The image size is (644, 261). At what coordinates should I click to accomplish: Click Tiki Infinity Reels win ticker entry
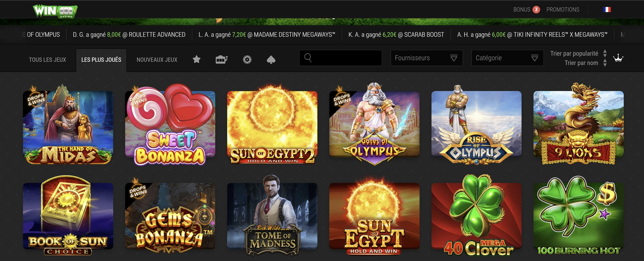[x=532, y=35]
